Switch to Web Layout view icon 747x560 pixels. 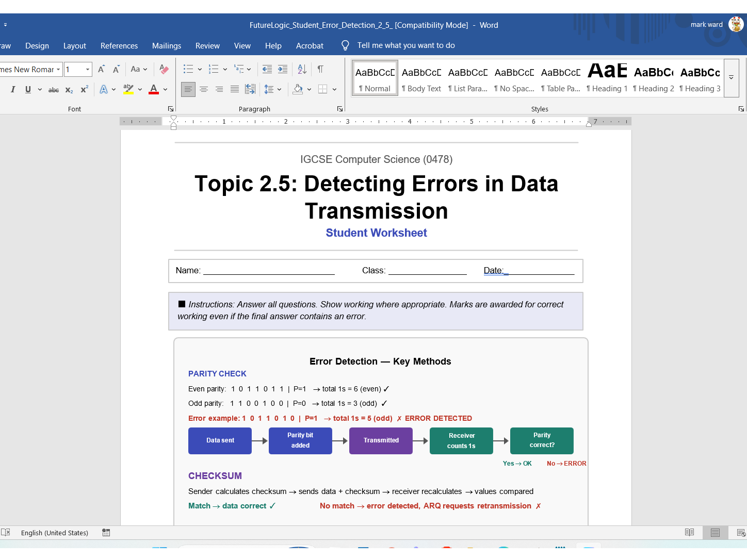(x=741, y=533)
